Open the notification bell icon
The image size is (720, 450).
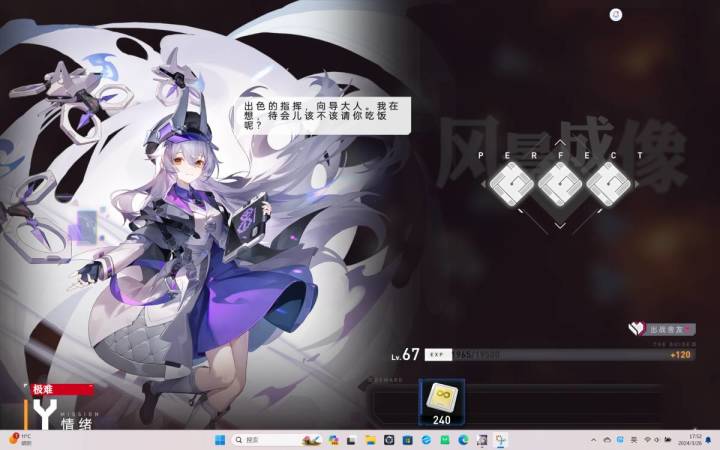[710, 440]
